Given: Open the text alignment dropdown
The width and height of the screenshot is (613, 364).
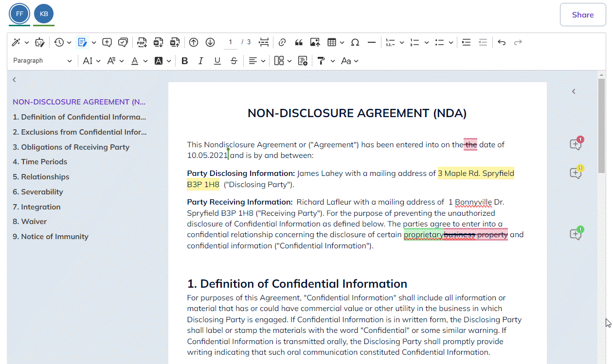Looking at the screenshot, I should (257, 61).
